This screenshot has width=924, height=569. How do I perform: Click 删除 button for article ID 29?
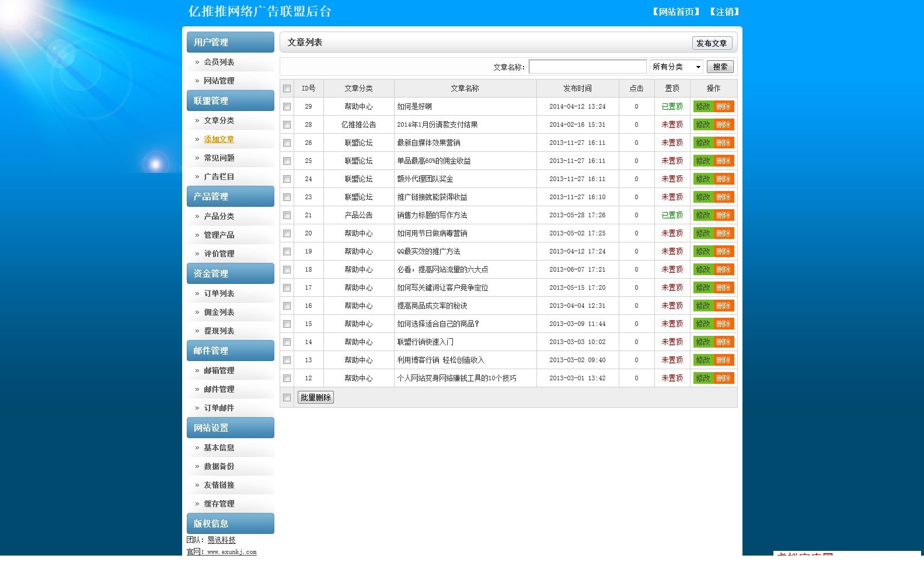pyautogui.click(x=723, y=106)
